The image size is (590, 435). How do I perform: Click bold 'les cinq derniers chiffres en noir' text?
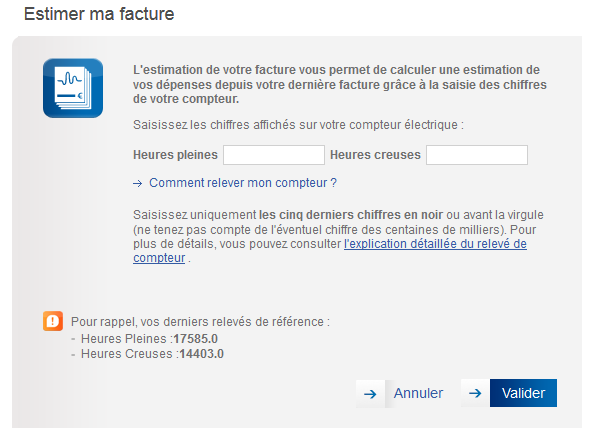pos(351,215)
